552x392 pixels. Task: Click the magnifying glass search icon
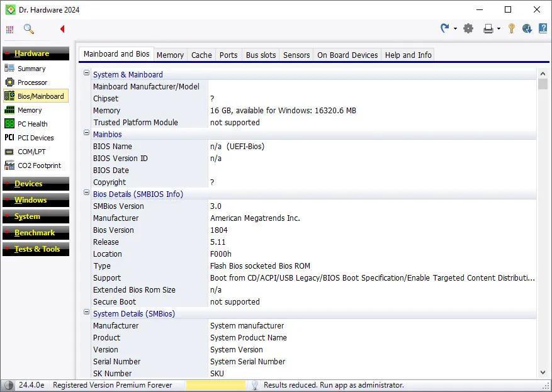[28, 29]
